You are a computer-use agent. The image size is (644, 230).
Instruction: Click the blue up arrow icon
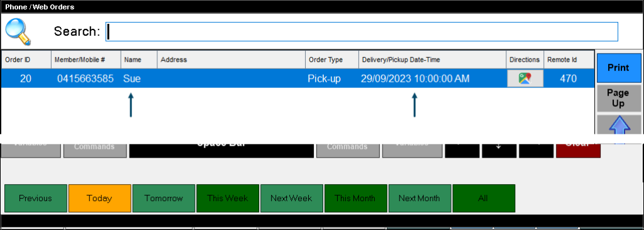[619, 124]
